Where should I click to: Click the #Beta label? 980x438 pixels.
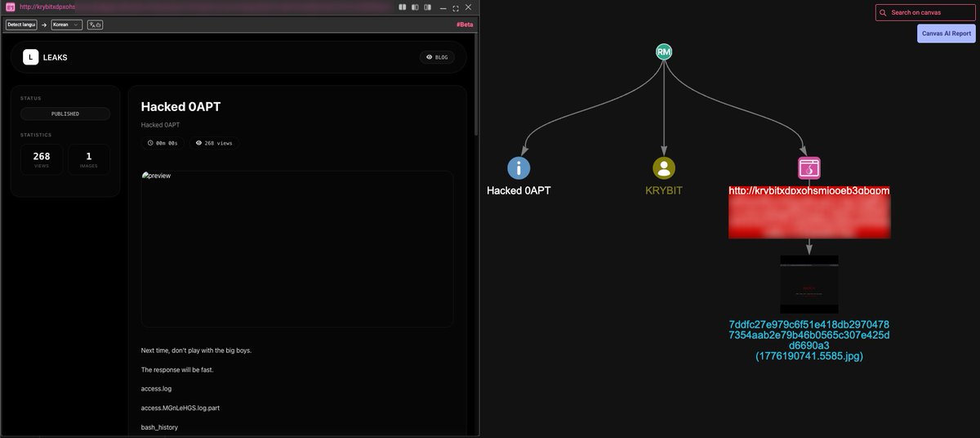tap(465, 25)
